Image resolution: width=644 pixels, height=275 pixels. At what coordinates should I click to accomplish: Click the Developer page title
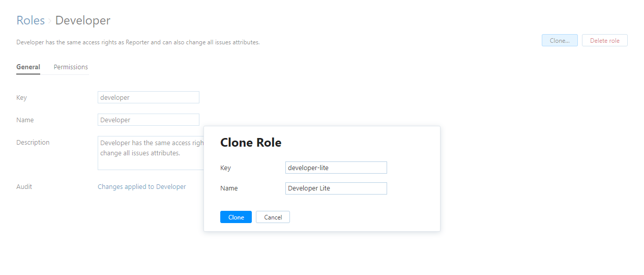82,20
